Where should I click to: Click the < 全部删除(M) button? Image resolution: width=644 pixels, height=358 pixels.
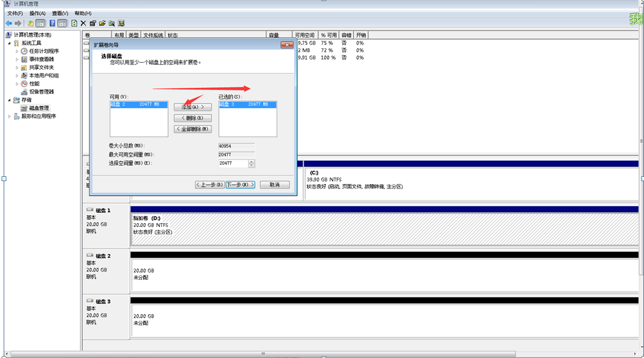tap(193, 129)
